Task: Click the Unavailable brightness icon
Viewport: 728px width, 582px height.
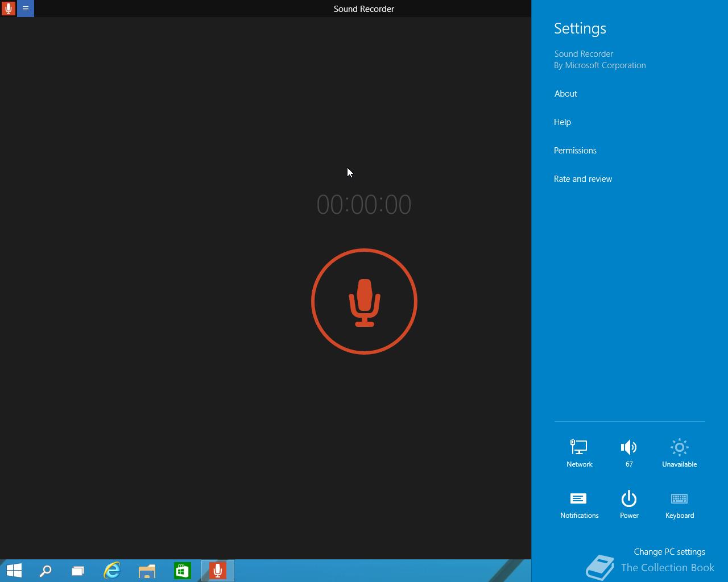Action: click(680, 453)
